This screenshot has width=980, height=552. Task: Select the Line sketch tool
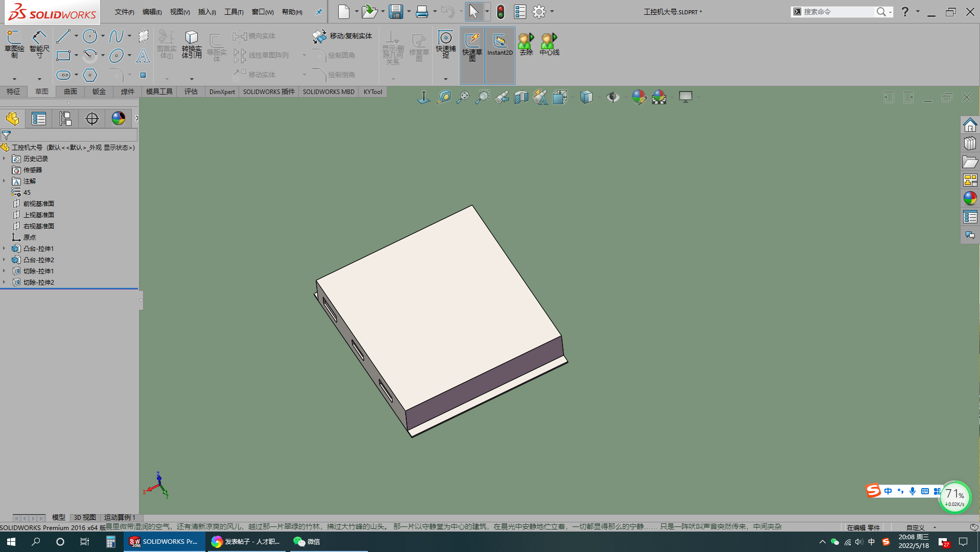click(x=63, y=36)
